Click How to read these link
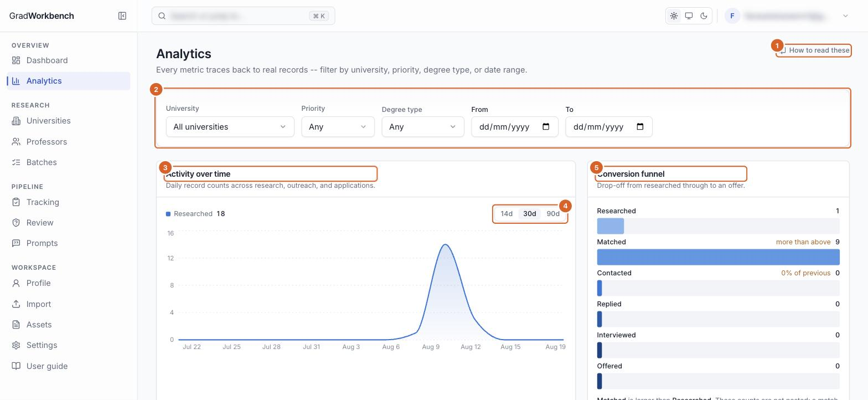This screenshot has height=400, width=868. point(814,50)
